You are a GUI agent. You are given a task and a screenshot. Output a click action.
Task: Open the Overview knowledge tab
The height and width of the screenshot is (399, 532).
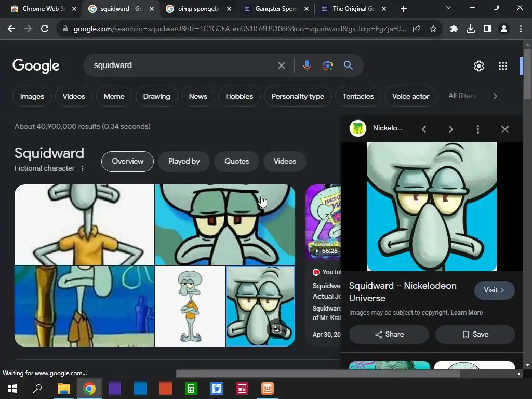[128, 162]
